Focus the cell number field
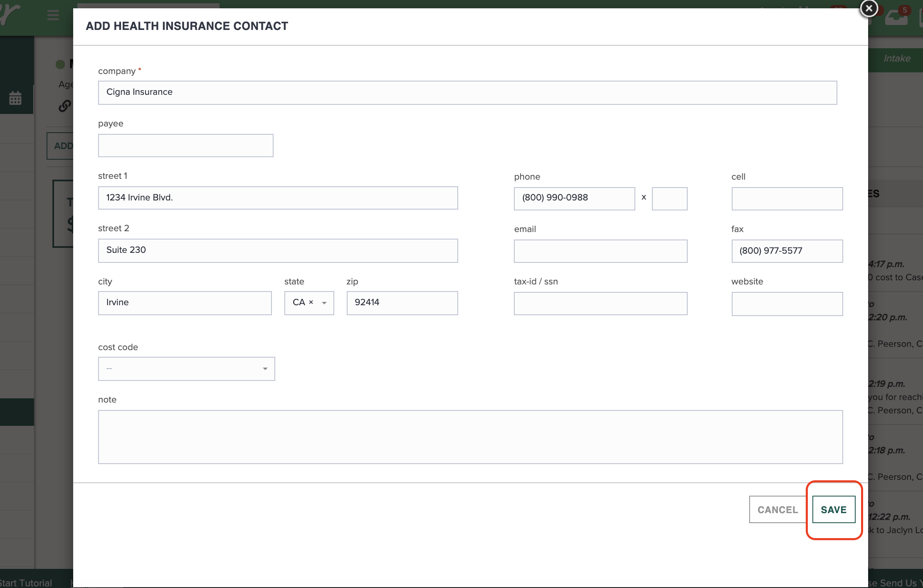This screenshot has width=923, height=588. [x=787, y=198]
